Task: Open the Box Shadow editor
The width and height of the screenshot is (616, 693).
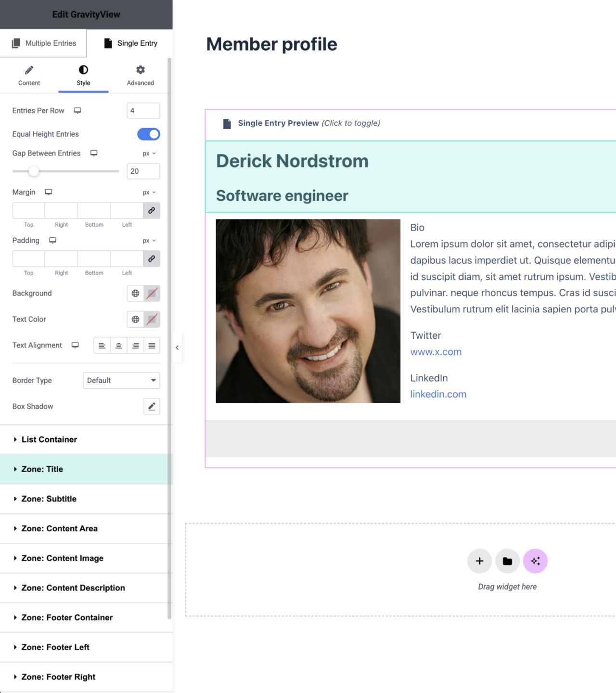Action: [x=152, y=406]
